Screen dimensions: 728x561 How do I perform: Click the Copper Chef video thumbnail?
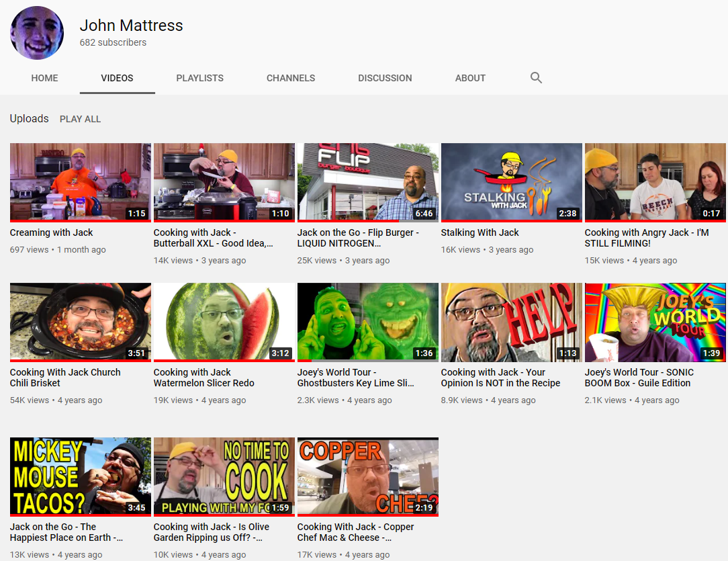pyautogui.click(x=368, y=476)
